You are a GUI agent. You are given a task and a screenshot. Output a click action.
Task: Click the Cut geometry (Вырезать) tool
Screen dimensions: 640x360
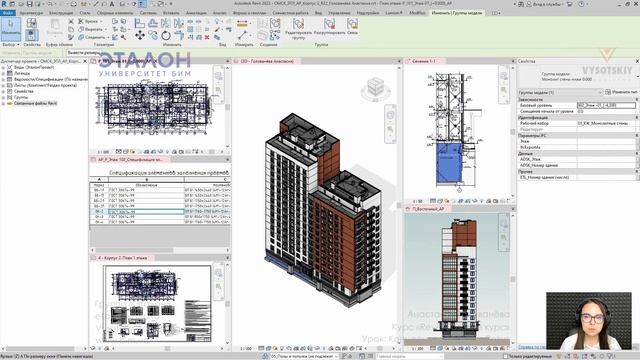coord(91,29)
